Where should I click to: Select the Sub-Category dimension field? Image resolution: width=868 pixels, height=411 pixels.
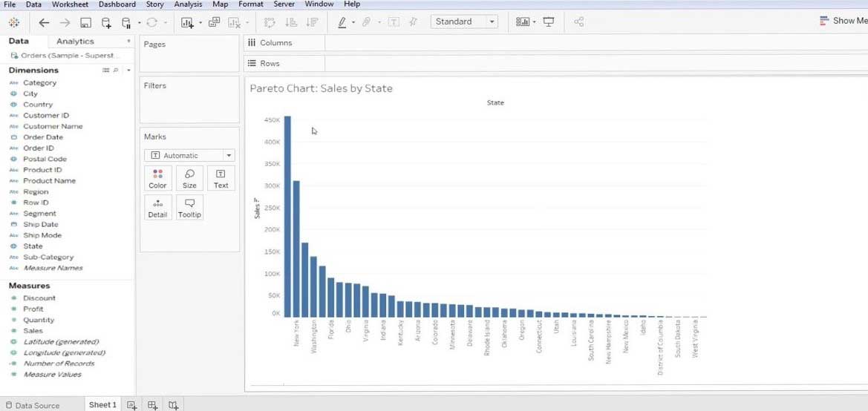pos(48,257)
